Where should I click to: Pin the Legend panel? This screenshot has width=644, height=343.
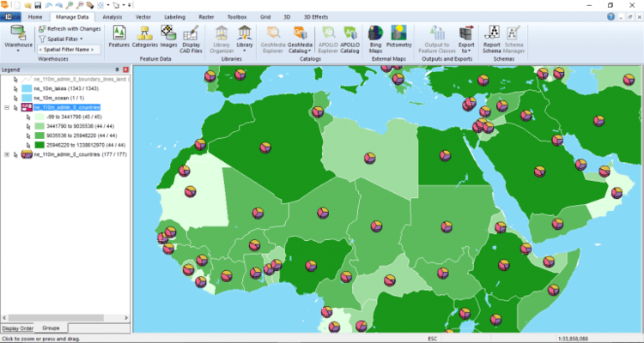pyautogui.click(x=118, y=69)
